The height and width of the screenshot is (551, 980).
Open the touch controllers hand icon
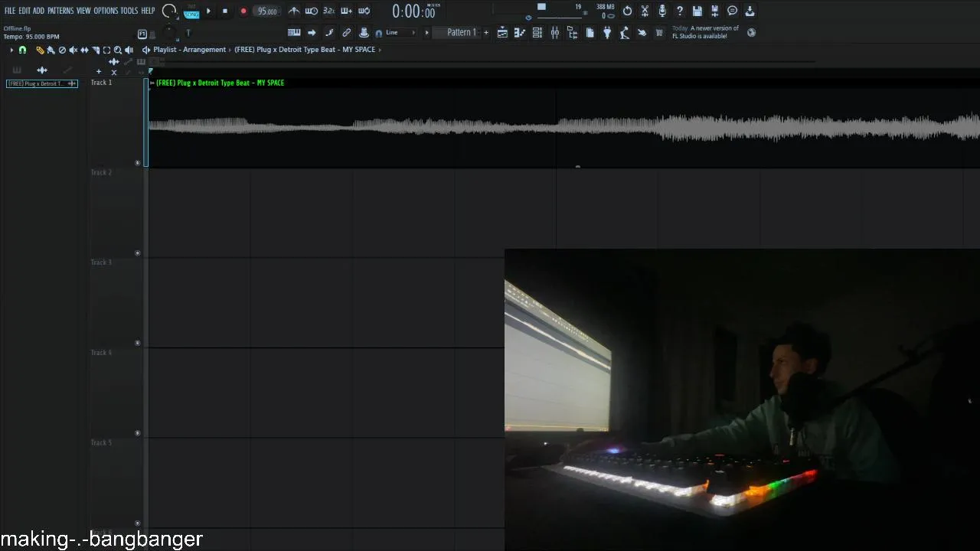pyautogui.click(x=642, y=32)
